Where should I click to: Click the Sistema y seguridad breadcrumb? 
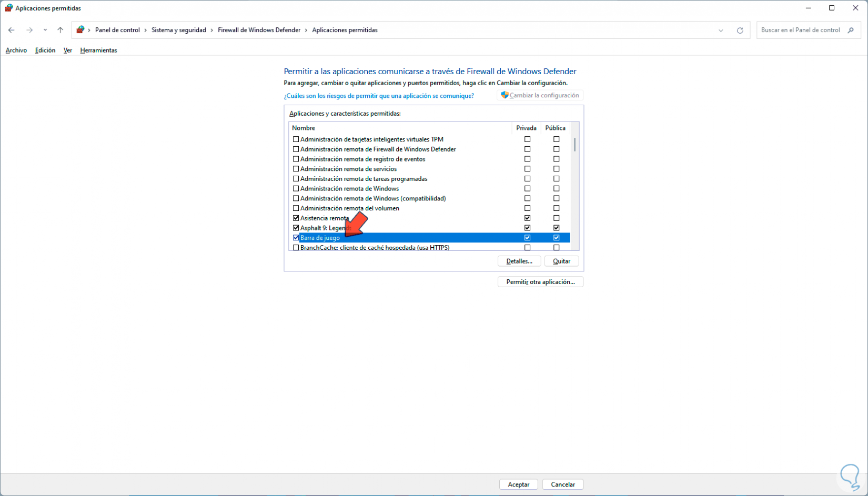coord(179,30)
